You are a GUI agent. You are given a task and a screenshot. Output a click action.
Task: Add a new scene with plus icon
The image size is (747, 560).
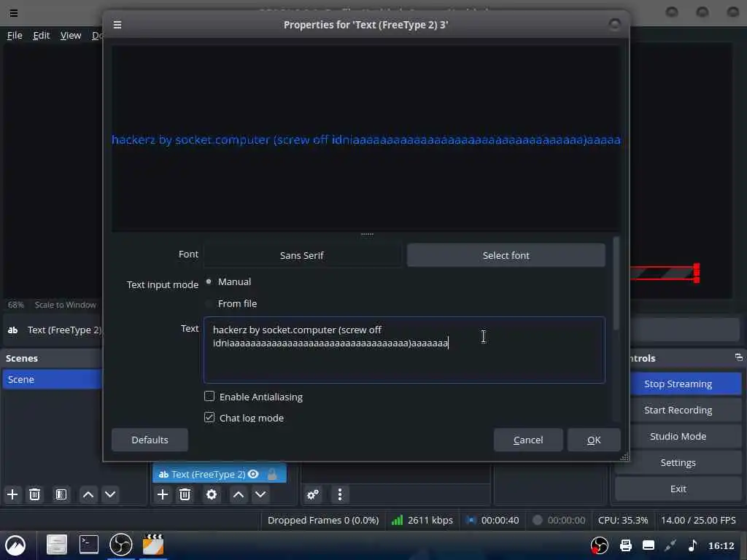(12, 494)
